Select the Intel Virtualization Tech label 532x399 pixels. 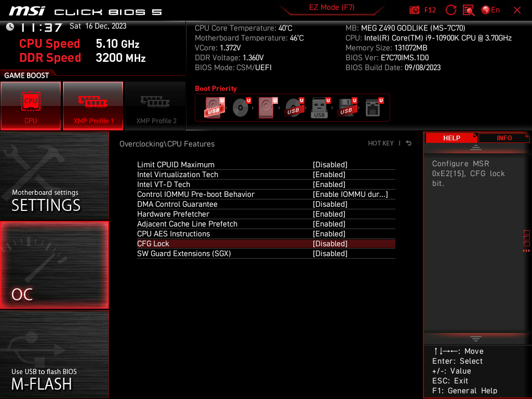[x=178, y=175]
